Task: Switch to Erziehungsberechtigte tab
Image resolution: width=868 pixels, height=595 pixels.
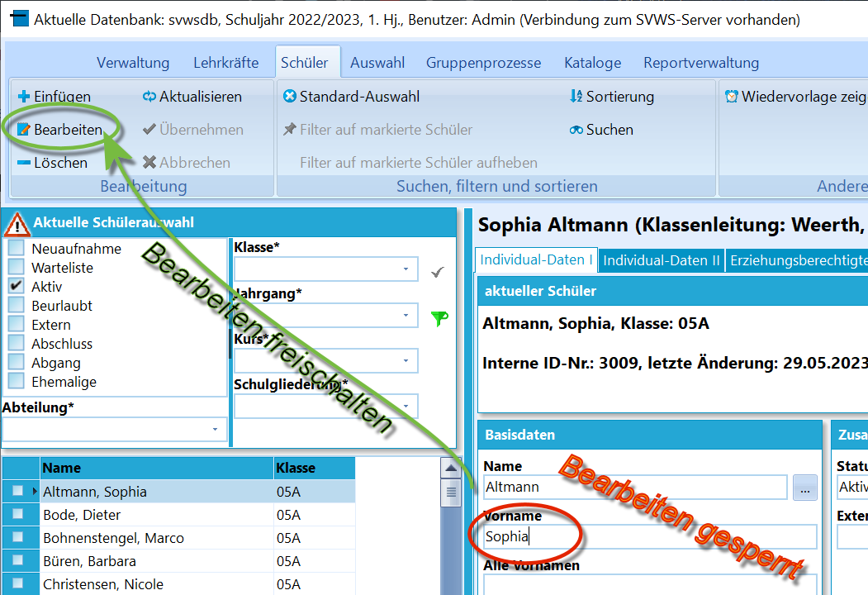Action: pyautogui.click(x=797, y=260)
